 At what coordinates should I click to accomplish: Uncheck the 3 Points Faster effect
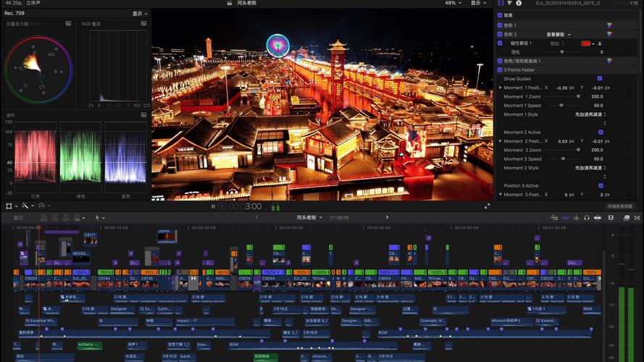(500, 70)
